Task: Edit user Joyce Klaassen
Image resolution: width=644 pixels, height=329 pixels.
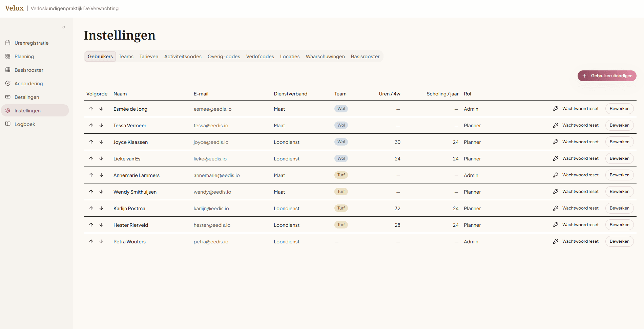Action: coord(619,142)
